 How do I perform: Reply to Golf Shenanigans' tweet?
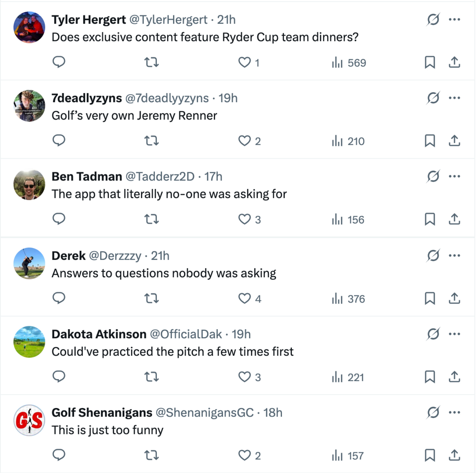coord(59,455)
